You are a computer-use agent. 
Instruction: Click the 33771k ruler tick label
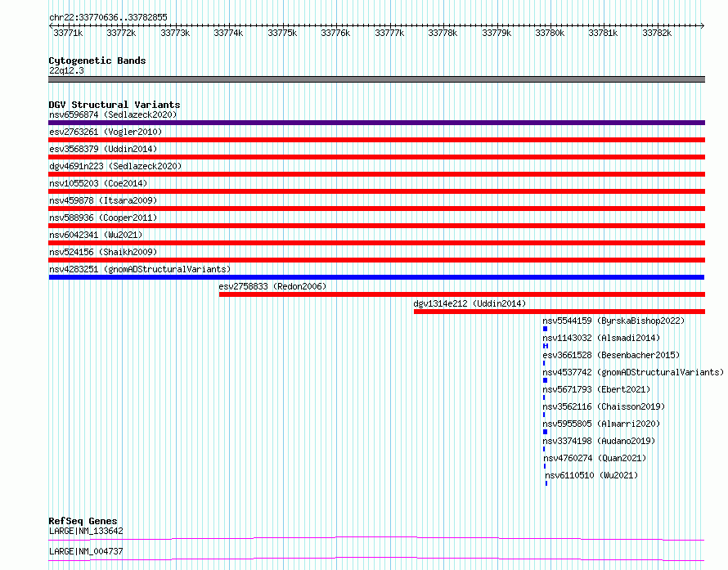68,33
